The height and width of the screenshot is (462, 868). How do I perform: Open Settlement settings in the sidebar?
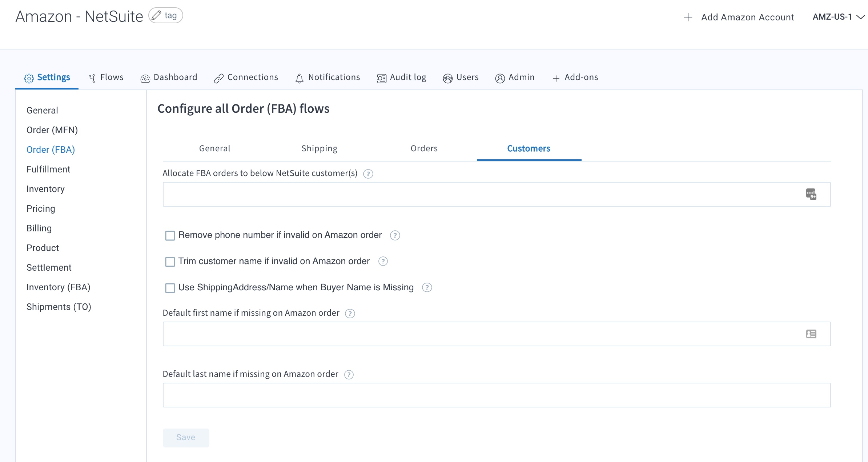point(49,267)
